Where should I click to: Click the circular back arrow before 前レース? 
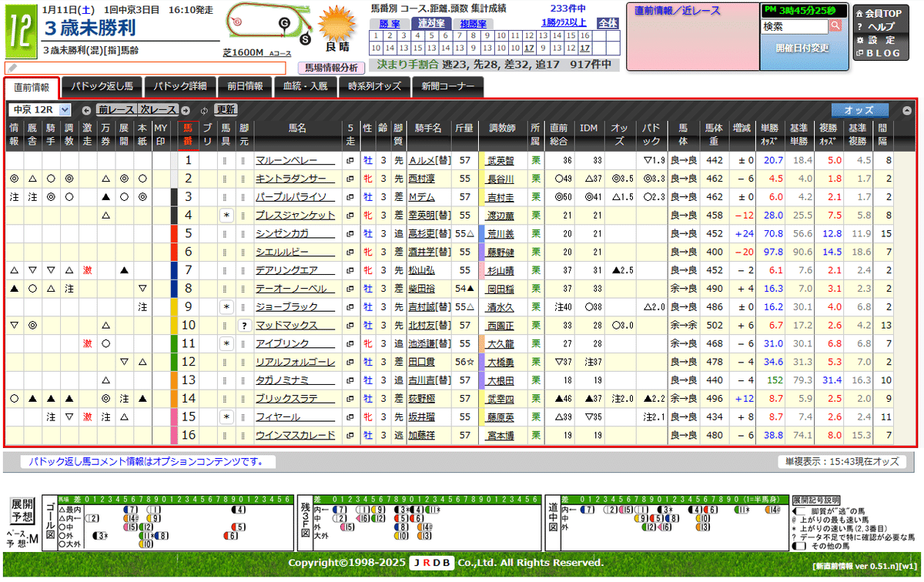coord(87,112)
